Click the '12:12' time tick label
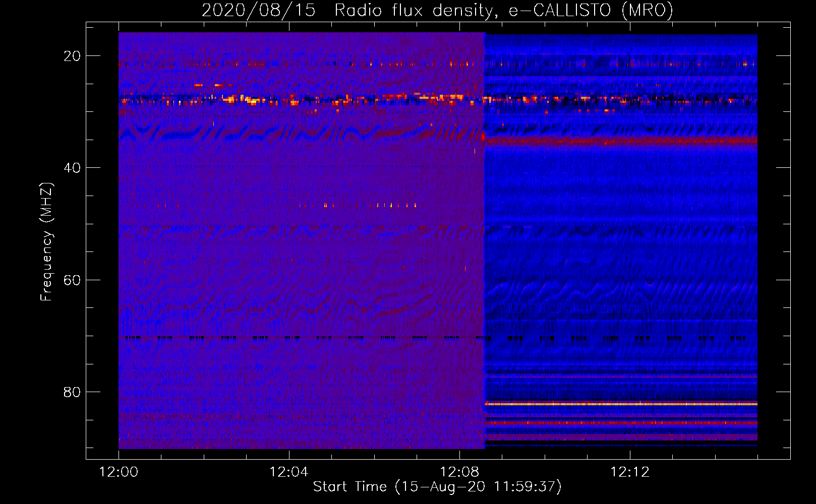The width and height of the screenshot is (816, 504). (x=630, y=472)
